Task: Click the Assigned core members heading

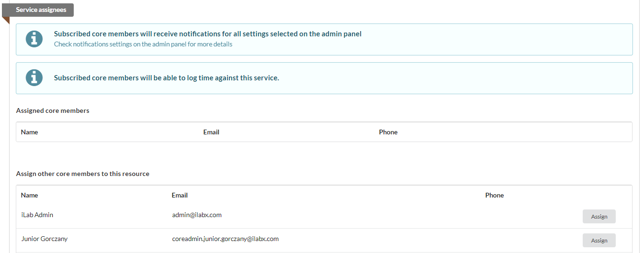Action: (x=53, y=110)
